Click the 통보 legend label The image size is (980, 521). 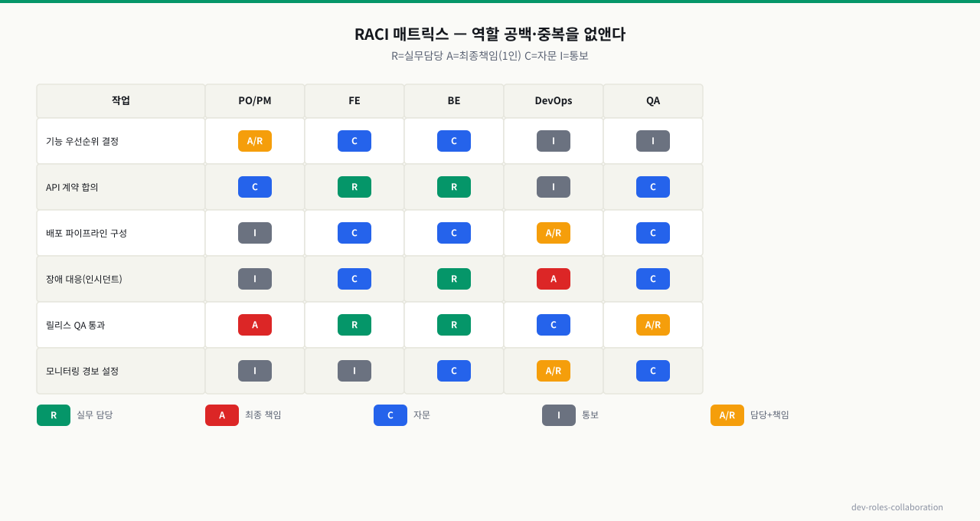point(590,415)
